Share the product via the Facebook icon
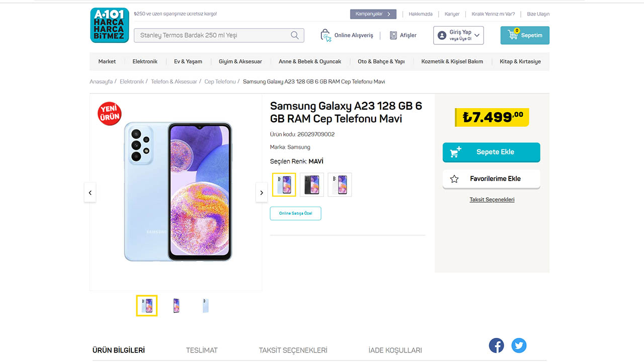The height and width of the screenshot is (362, 644). pos(496,345)
